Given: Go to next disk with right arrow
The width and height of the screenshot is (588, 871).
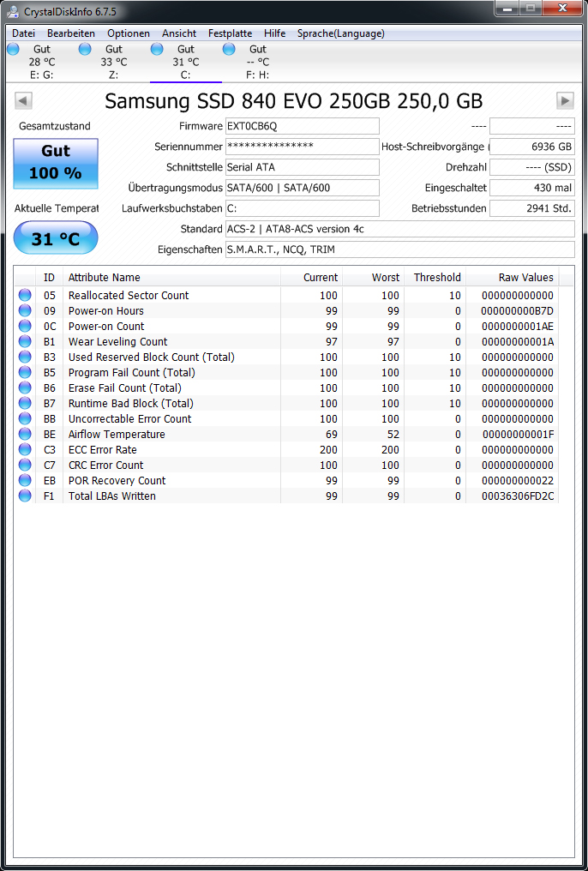Looking at the screenshot, I should pyautogui.click(x=565, y=100).
